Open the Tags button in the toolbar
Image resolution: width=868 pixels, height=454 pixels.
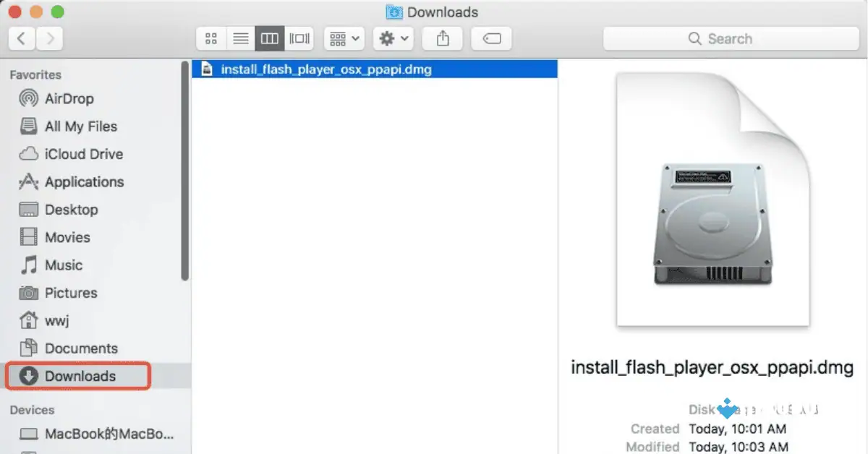(x=491, y=38)
